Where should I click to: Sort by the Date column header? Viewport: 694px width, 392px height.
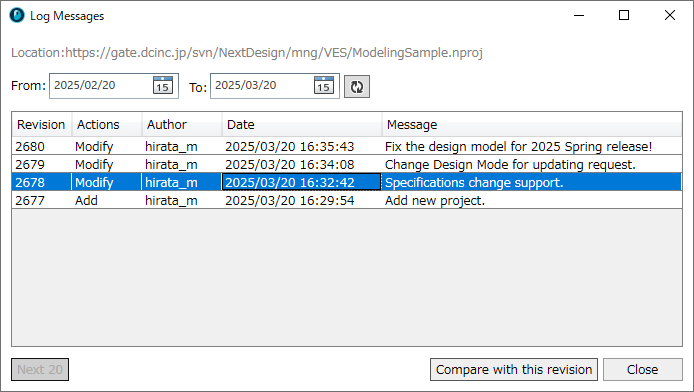coord(301,125)
